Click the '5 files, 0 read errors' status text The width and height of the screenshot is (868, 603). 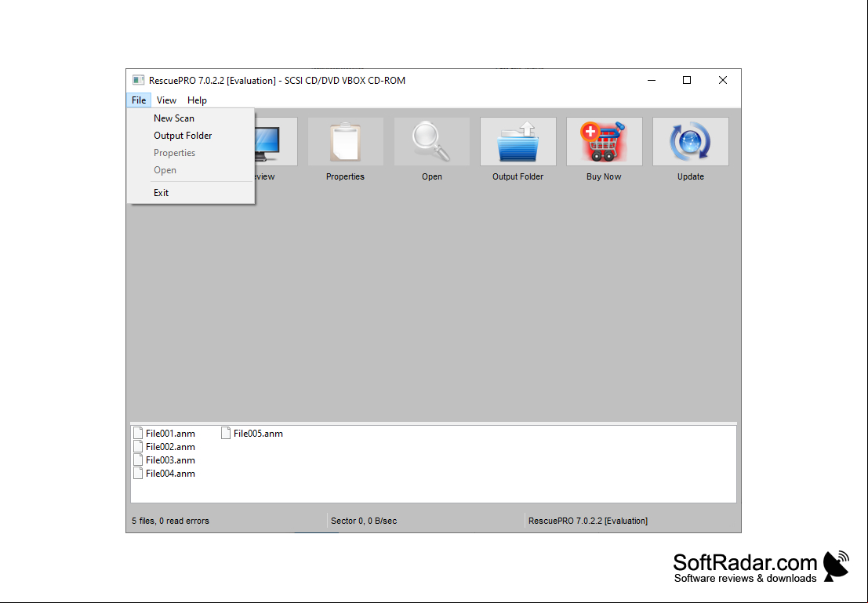point(170,521)
